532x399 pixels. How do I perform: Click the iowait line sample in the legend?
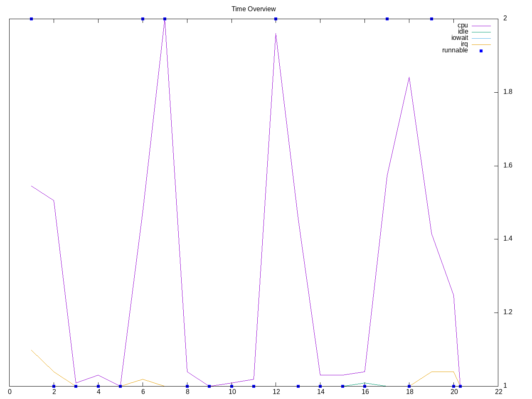click(x=481, y=38)
